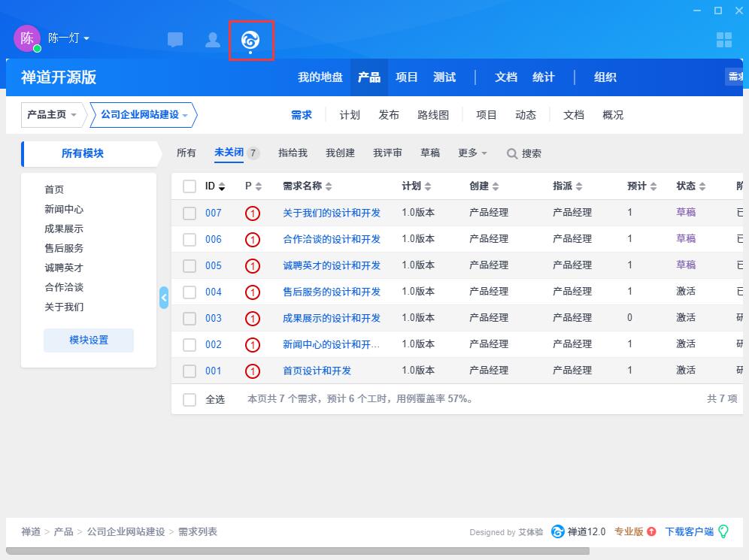The width and height of the screenshot is (749, 560).
Task: Switch to the 项目 main menu
Action: 407,77
